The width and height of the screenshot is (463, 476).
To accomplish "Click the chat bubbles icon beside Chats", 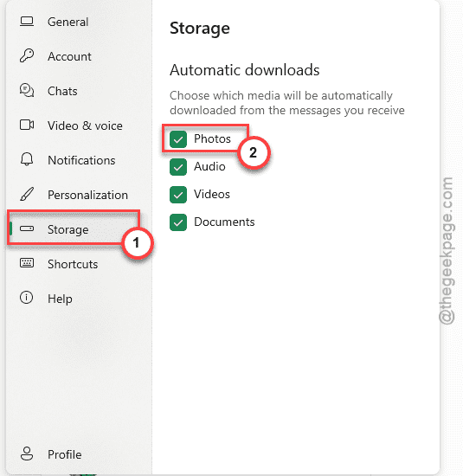I will click(27, 91).
